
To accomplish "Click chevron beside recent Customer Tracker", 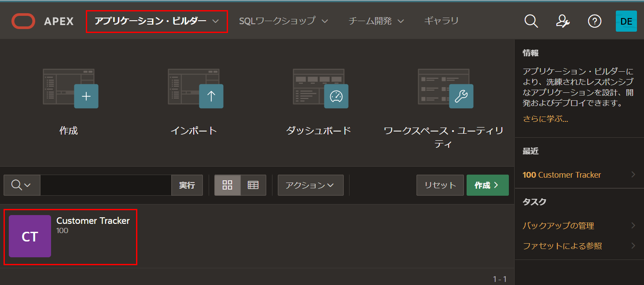I will pyautogui.click(x=633, y=175).
